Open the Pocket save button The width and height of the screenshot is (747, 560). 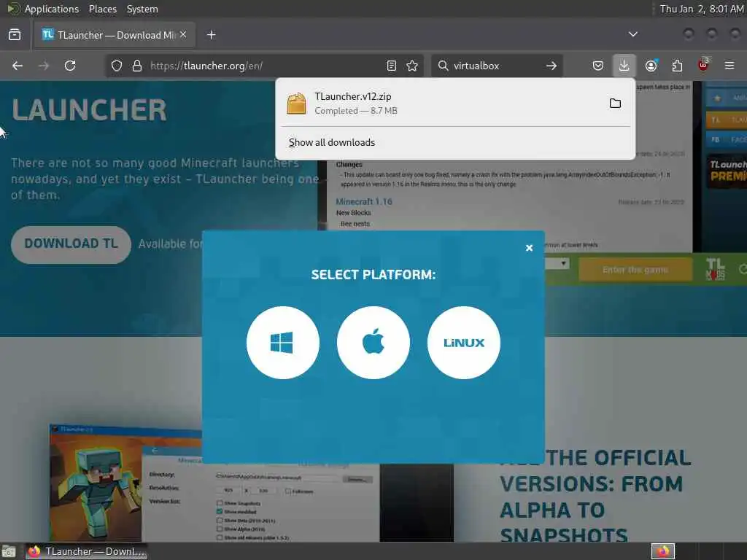[598, 66]
